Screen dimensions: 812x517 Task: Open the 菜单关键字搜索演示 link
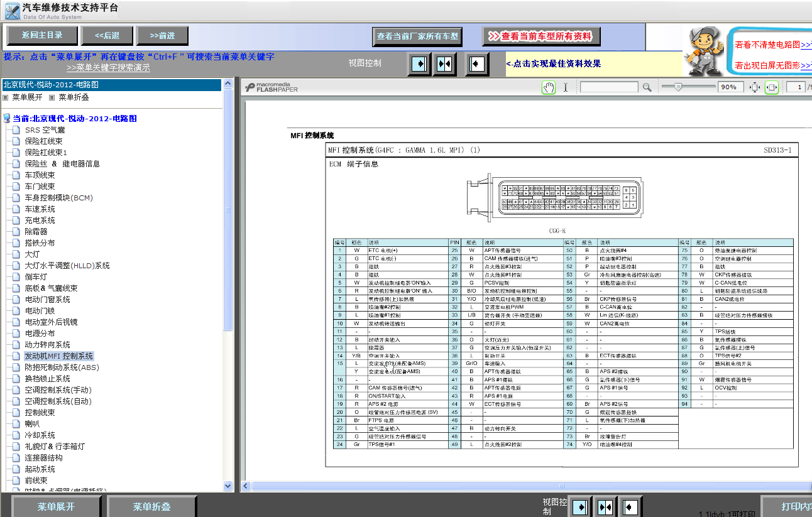(108, 68)
